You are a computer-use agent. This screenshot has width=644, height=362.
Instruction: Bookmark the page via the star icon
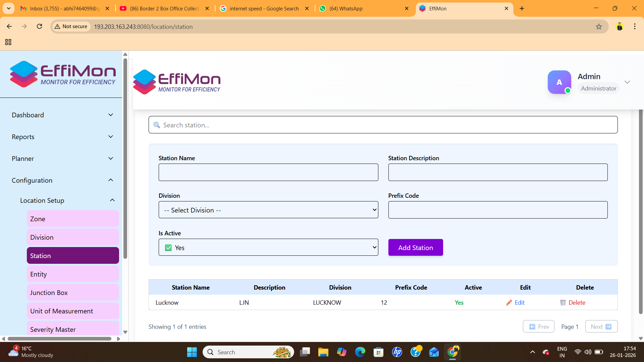coord(599,26)
